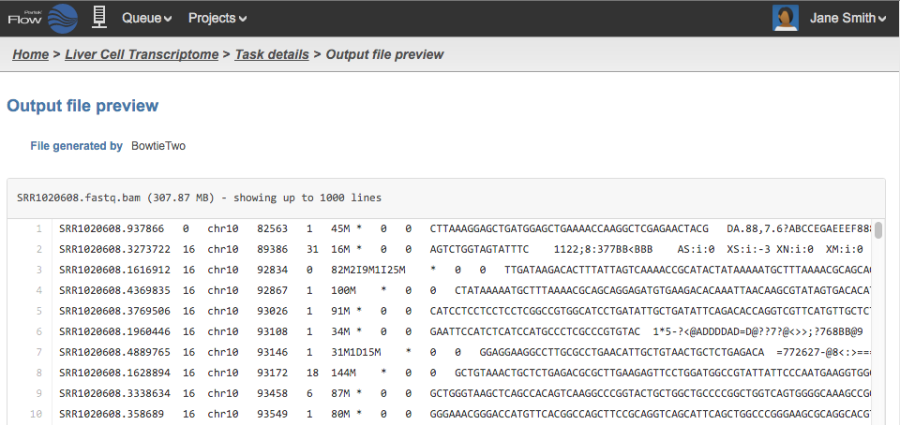900x425 pixels.
Task: Open the Projects dropdown menu
Action: (x=217, y=18)
